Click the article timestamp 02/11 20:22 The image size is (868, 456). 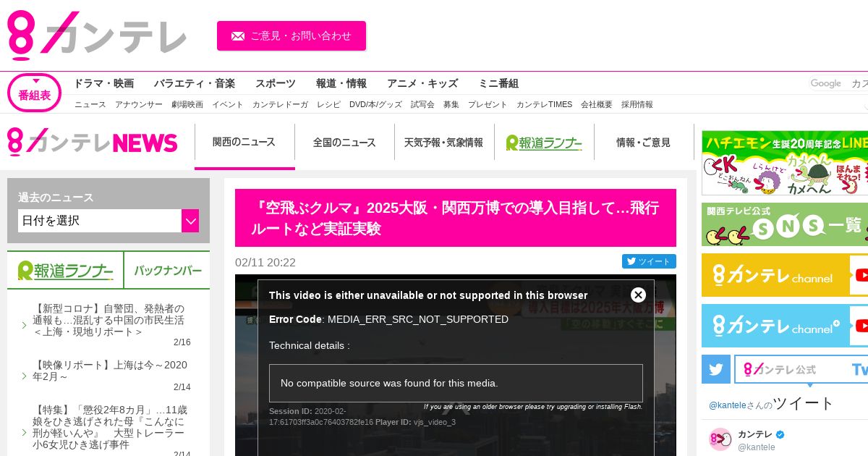click(x=265, y=262)
